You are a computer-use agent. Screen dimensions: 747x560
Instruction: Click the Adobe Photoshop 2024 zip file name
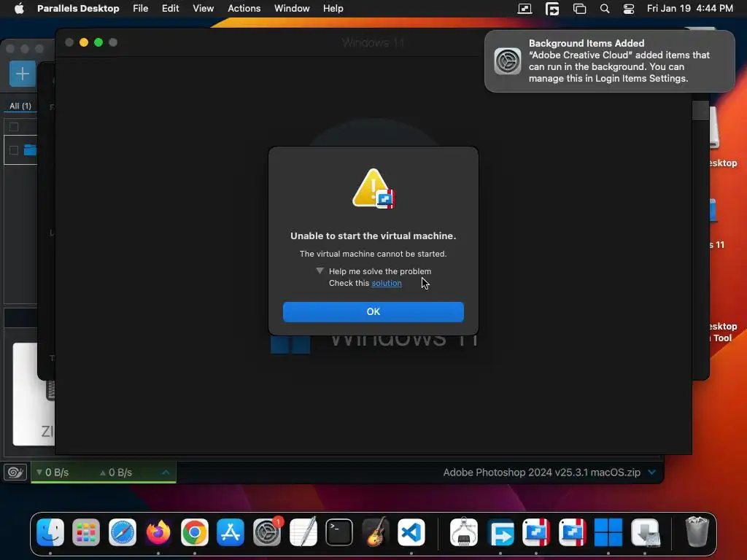click(542, 472)
